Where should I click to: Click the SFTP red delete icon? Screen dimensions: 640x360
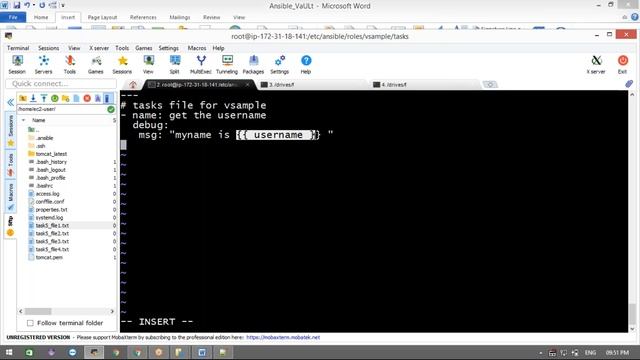coord(87,98)
